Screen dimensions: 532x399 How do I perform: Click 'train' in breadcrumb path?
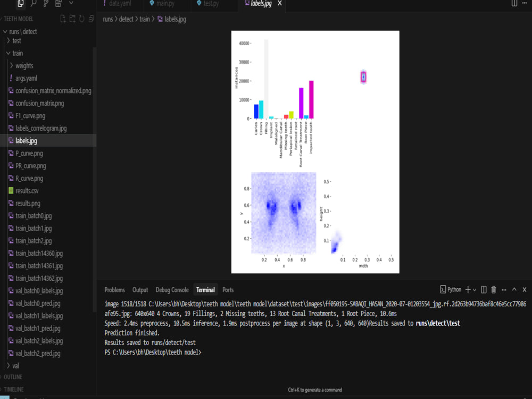tap(145, 19)
